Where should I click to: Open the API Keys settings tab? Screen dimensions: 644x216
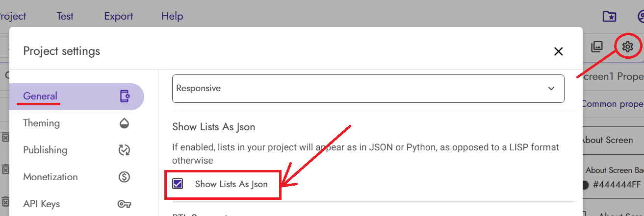tap(41, 204)
